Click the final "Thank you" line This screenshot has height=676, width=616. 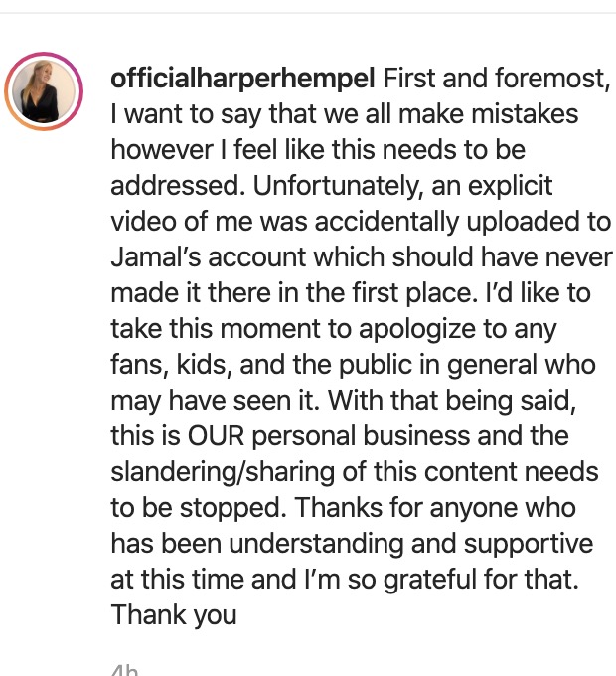pyautogui.click(x=174, y=614)
